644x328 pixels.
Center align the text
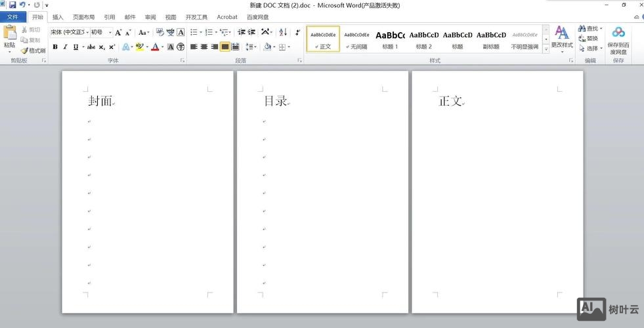[x=204, y=47]
